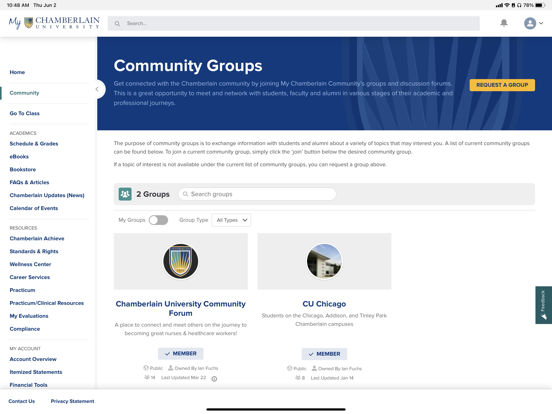Click the Member button under CU Chicago

click(324, 354)
